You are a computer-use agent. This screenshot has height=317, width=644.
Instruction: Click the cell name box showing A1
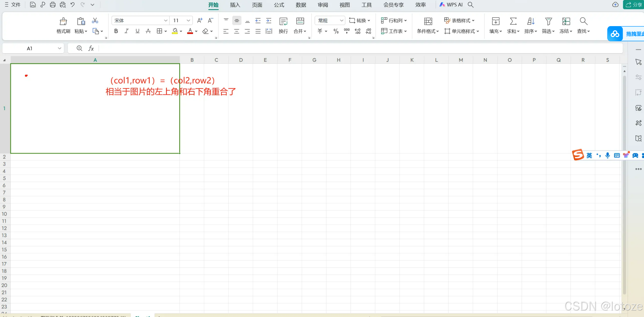pyautogui.click(x=29, y=48)
